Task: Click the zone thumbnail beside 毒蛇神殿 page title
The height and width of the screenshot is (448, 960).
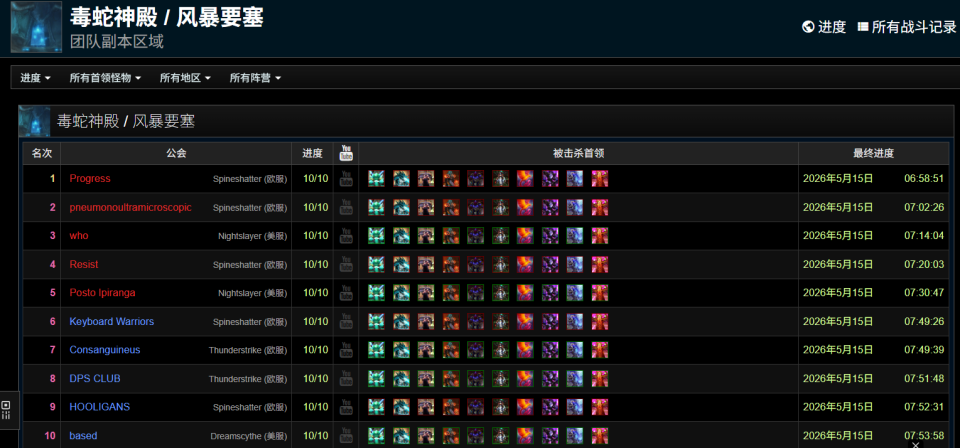Action: 36,27
